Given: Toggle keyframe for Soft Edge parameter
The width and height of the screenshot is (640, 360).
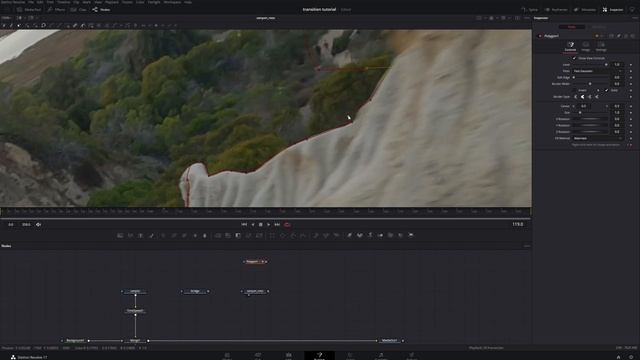Looking at the screenshot, I should pyautogui.click(x=631, y=77).
